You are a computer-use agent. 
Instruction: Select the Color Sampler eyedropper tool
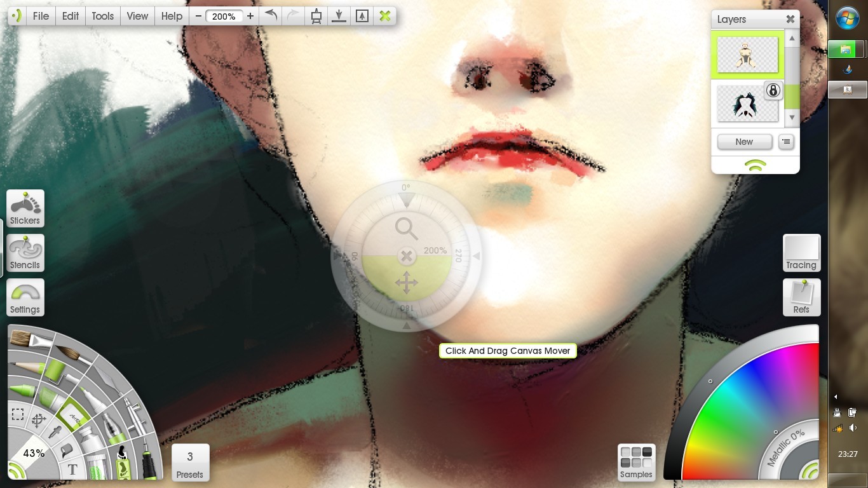pyautogui.click(x=55, y=432)
